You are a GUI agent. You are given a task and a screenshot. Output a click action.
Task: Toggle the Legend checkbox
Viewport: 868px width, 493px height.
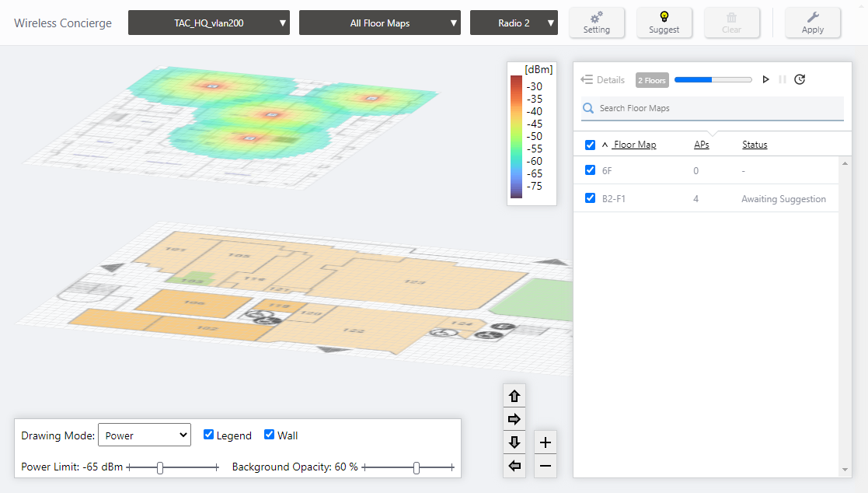[x=208, y=435]
